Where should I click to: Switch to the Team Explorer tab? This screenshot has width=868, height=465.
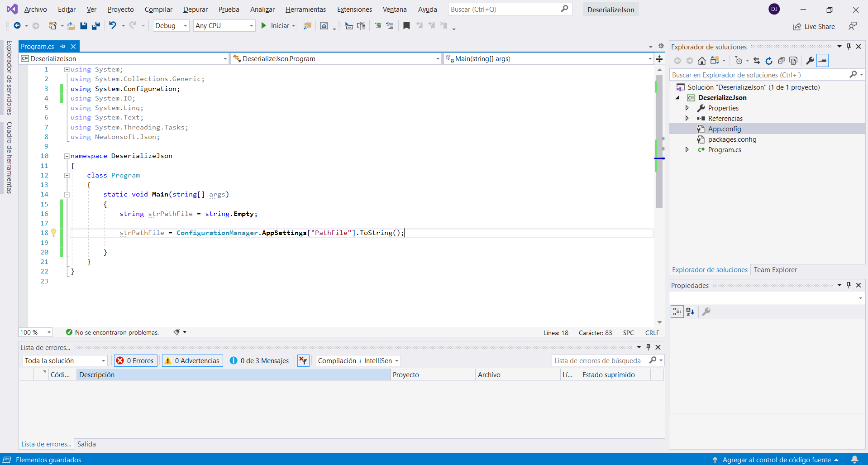(775, 270)
